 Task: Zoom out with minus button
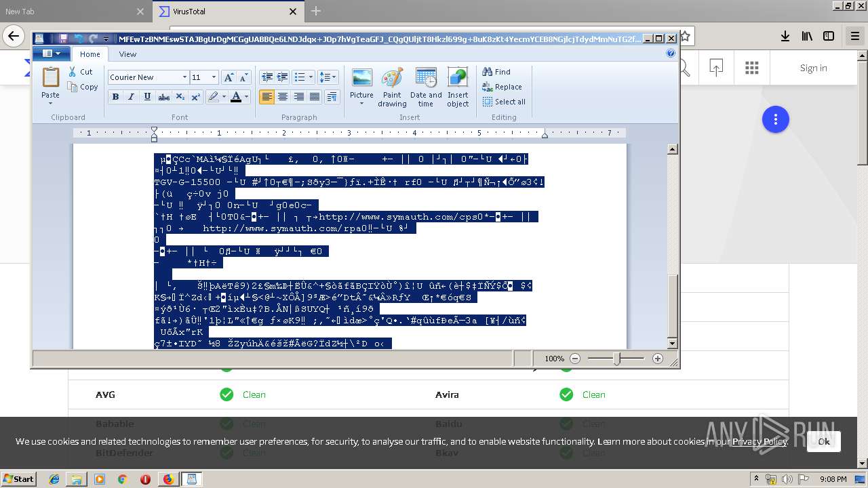(575, 359)
